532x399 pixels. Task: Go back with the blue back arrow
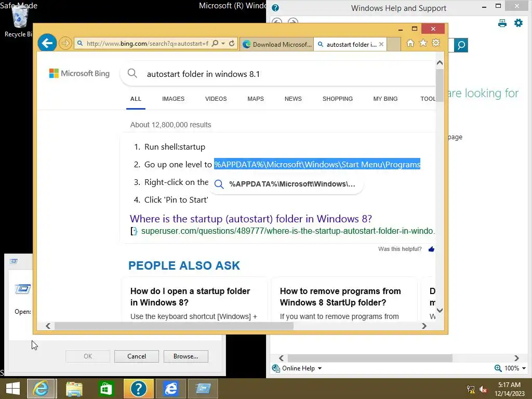pos(47,43)
